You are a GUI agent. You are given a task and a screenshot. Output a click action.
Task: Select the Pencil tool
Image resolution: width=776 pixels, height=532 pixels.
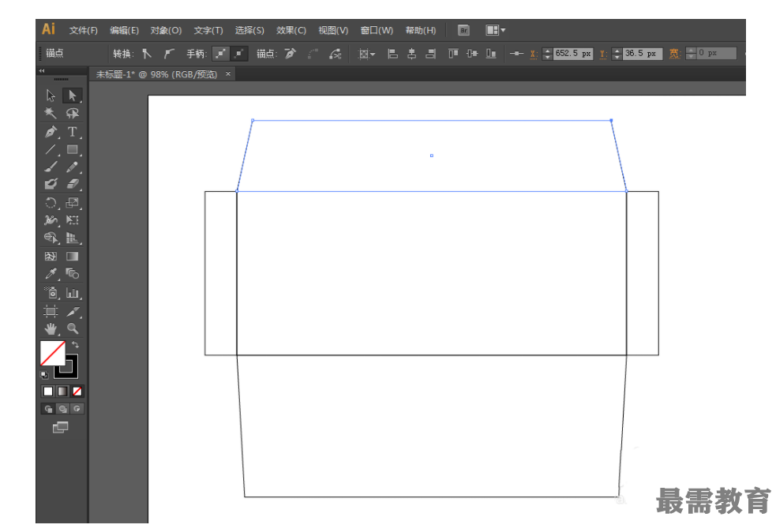coord(73,167)
